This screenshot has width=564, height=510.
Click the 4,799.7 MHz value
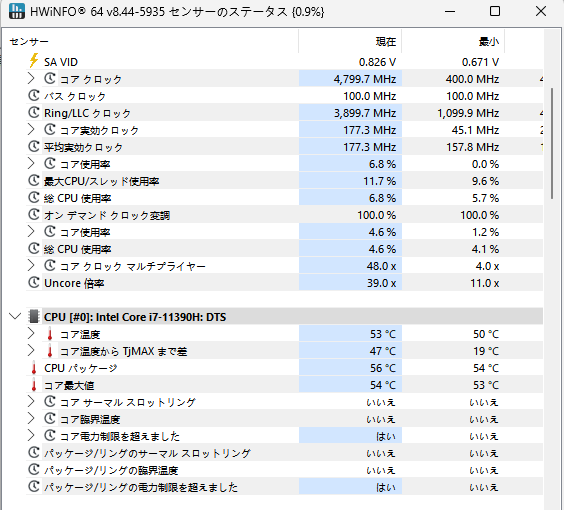[x=365, y=79]
